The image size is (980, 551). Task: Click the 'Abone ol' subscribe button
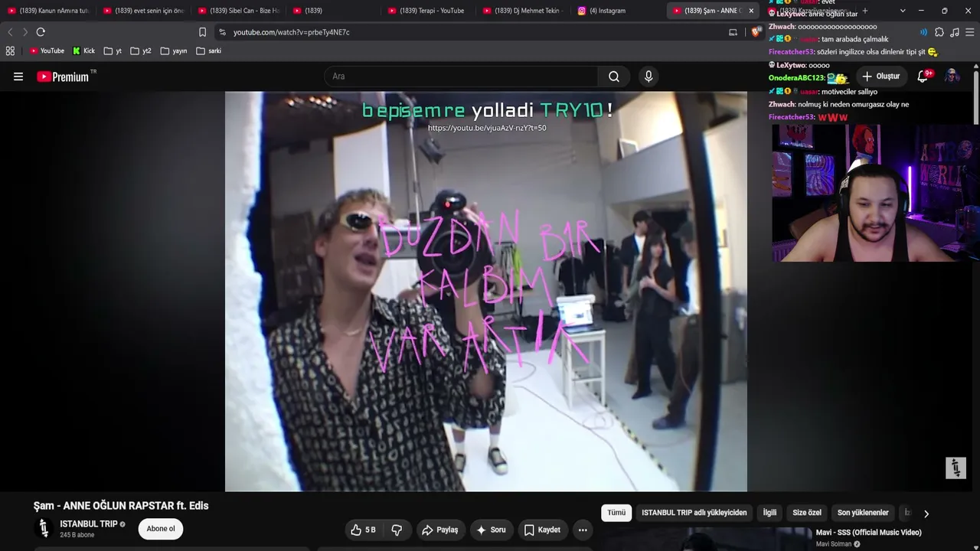coord(161,529)
